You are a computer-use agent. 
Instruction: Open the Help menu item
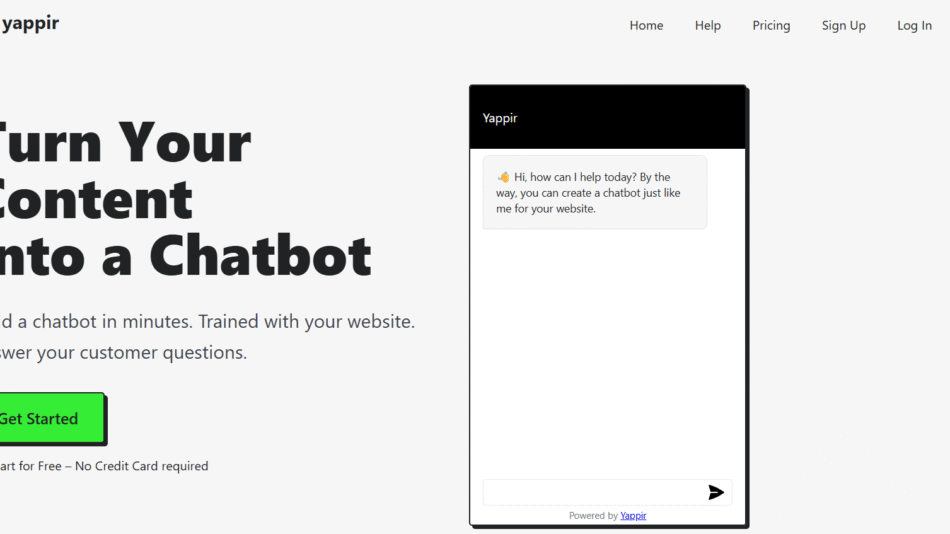707,26
